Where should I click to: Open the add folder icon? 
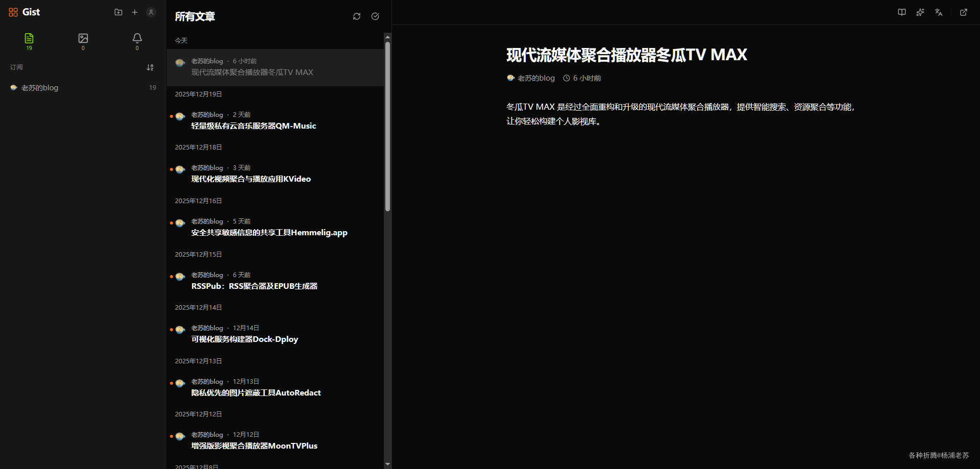pos(118,12)
